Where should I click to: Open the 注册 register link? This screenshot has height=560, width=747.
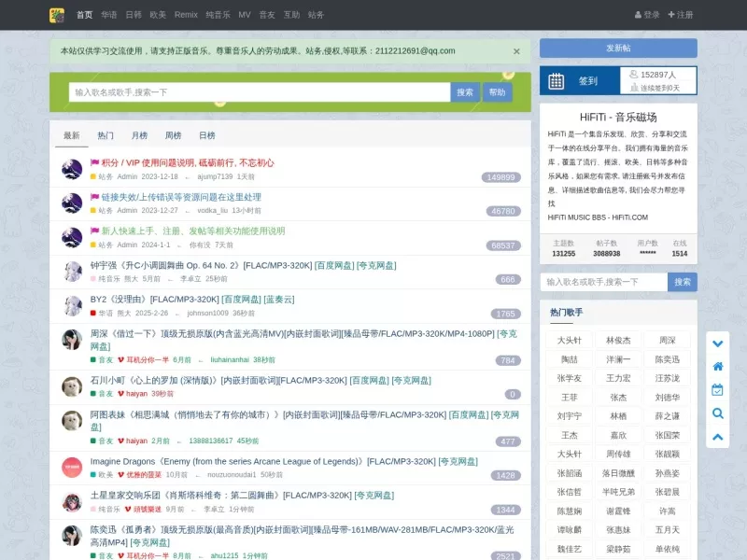point(681,15)
